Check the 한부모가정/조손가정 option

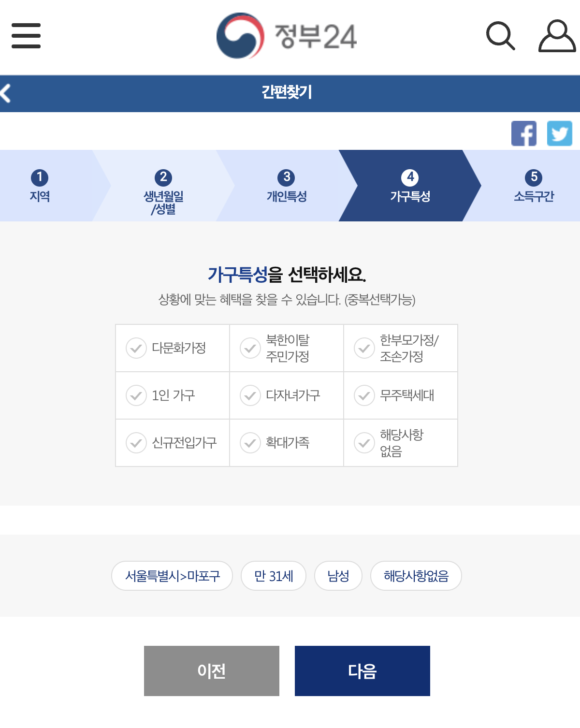coord(401,348)
